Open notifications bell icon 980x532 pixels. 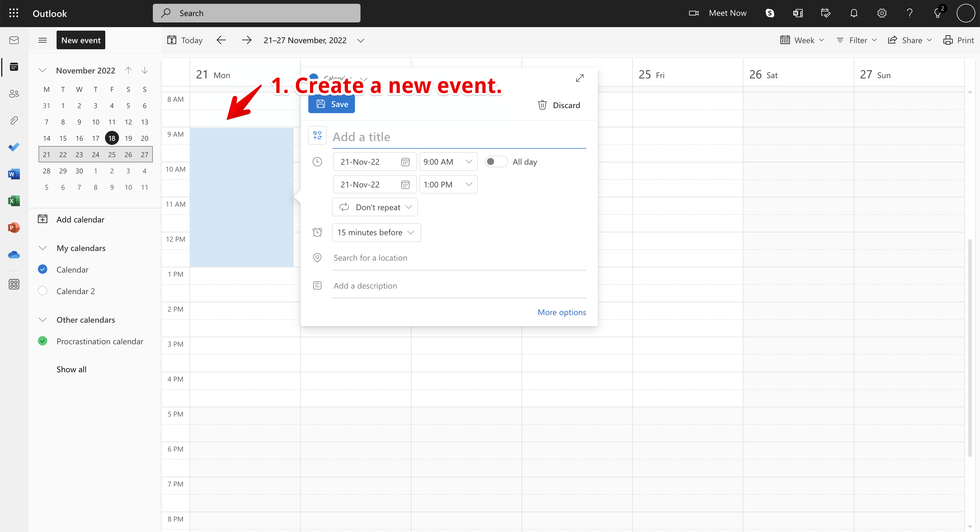854,13
